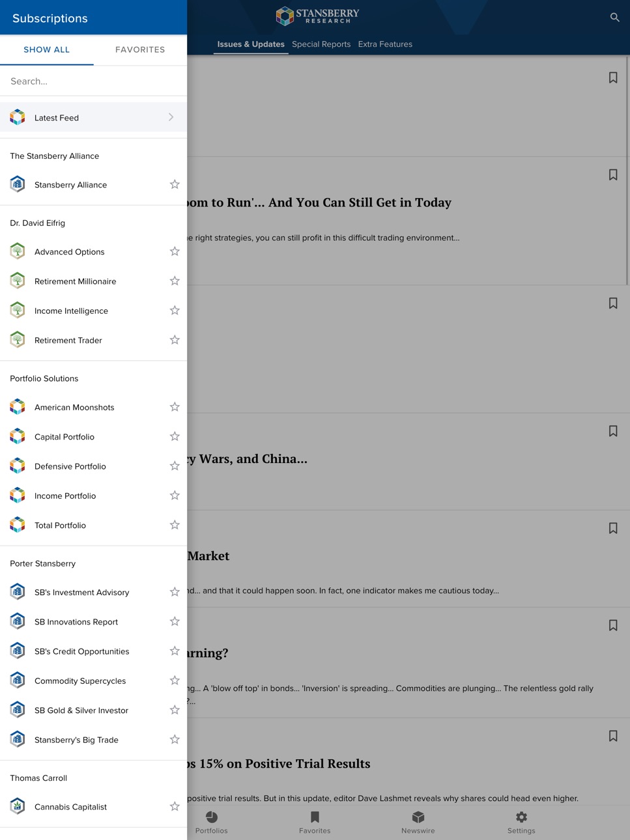
Task: Bookmark the 'Wars, and China' article
Action: 613,431
